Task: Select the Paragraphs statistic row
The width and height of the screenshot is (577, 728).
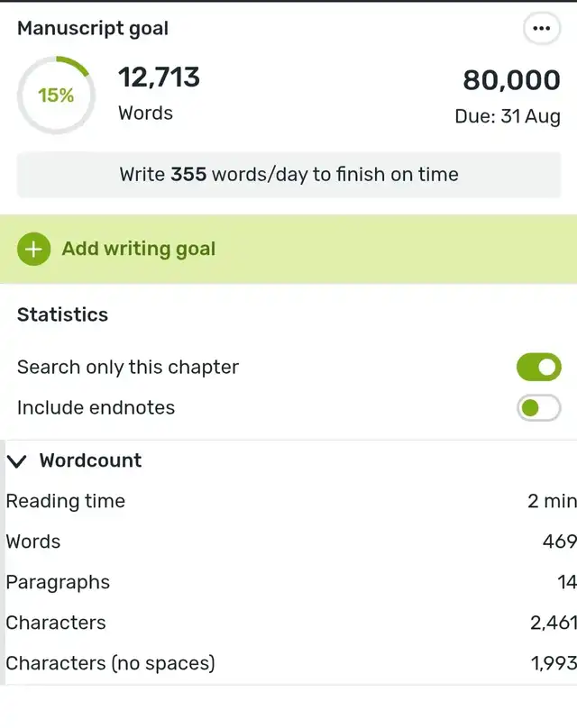Action: pyautogui.click(x=288, y=583)
